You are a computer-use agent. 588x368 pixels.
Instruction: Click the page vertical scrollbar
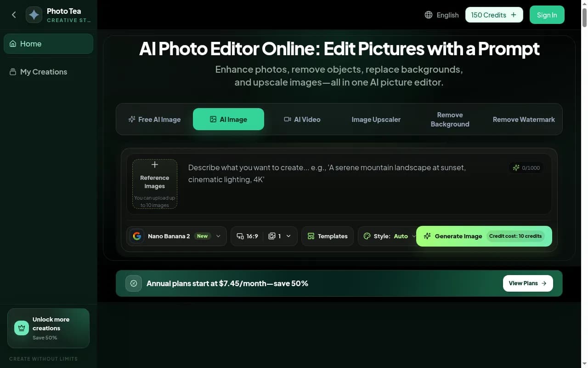coord(584,184)
